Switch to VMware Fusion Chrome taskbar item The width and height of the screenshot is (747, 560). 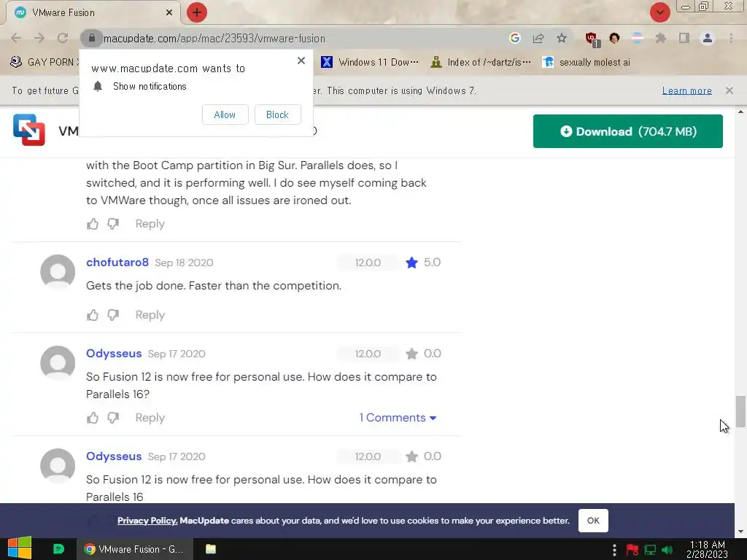(135, 549)
